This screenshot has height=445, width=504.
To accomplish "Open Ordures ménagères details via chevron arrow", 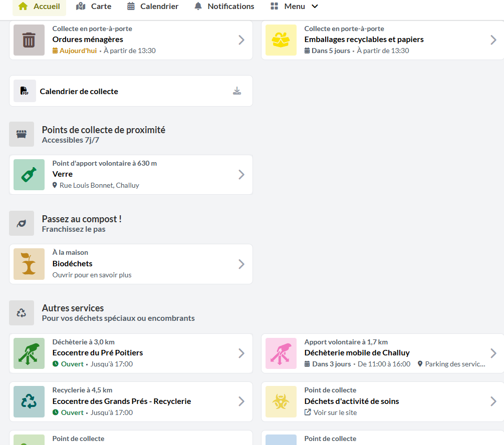I will click(241, 40).
